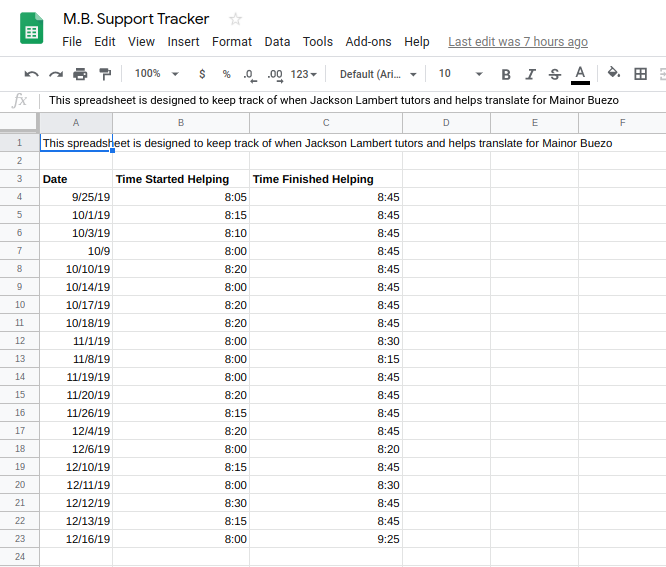Viewport: 666px width, 567px height.
Task: Select row 1 header
Action: 20,143
